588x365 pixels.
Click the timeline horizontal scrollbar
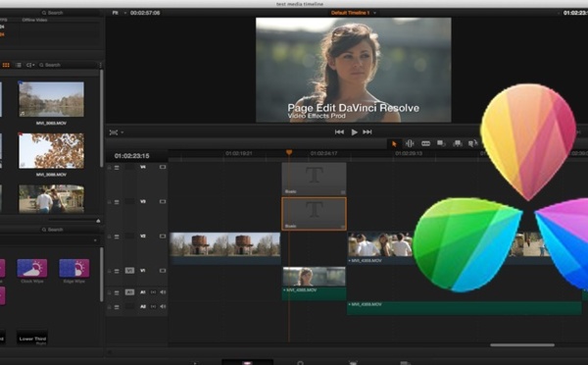[x=522, y=344]
